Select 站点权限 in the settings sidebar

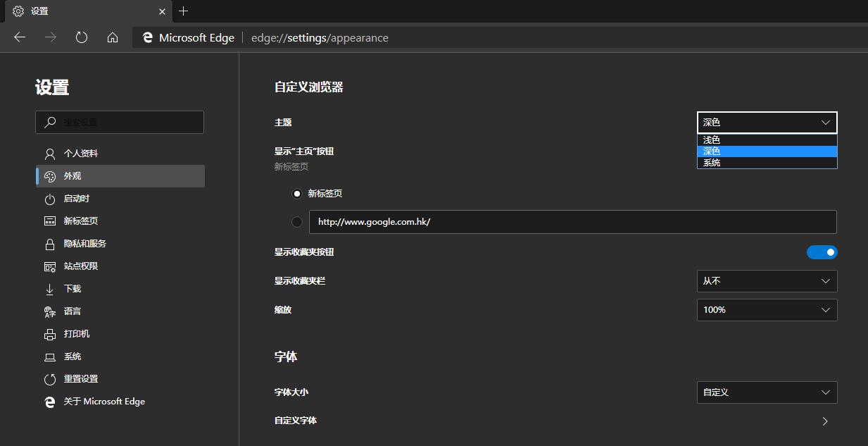[77, 266]
